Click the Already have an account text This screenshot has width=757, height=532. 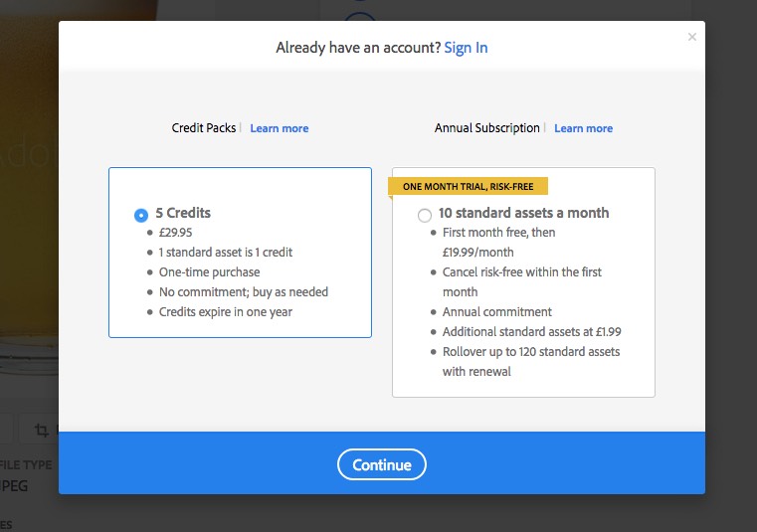(x=358, y=48)
